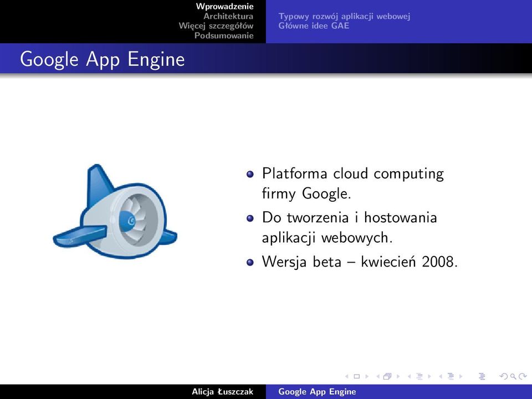
Task: Click the text aplikacji webowych.
Action: (x=327, y=238)
